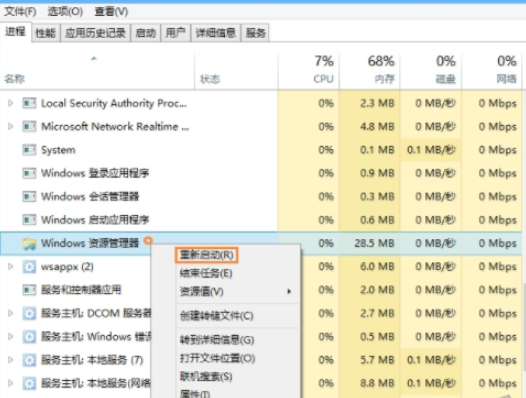
Task: Switch to the 启动 tab
Action: click(146, 33)
